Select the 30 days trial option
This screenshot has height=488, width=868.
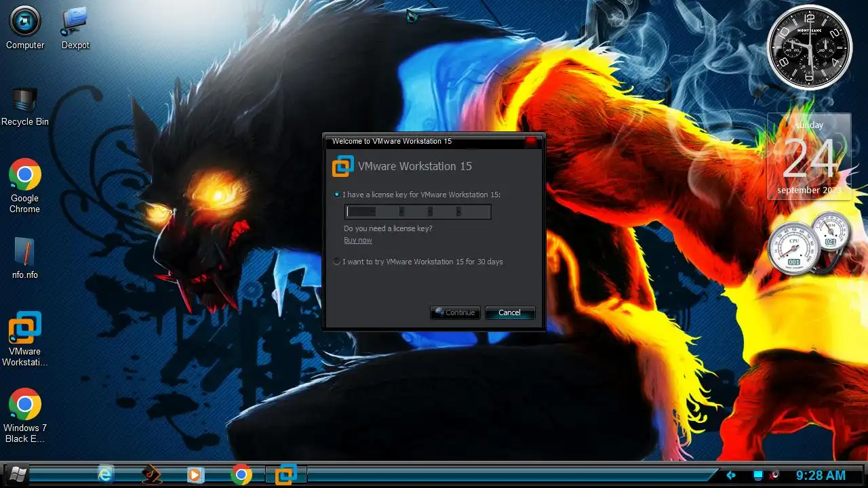337,262
